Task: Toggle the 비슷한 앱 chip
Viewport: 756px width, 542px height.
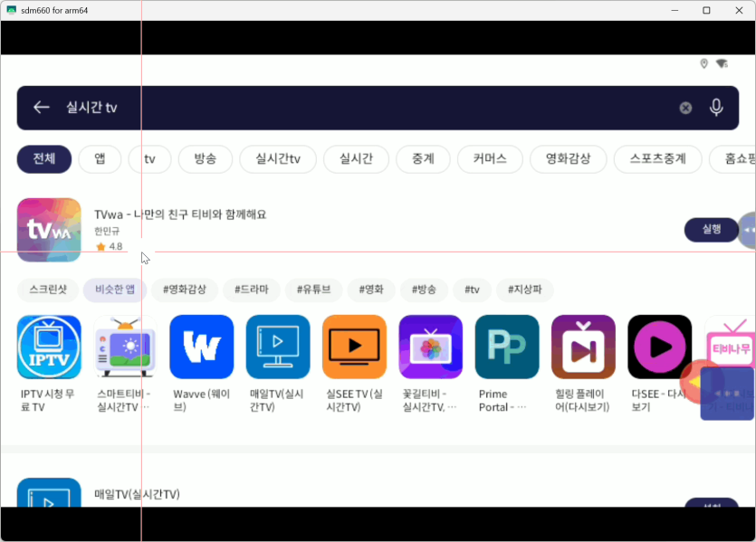Action: [x=115, y=290]
